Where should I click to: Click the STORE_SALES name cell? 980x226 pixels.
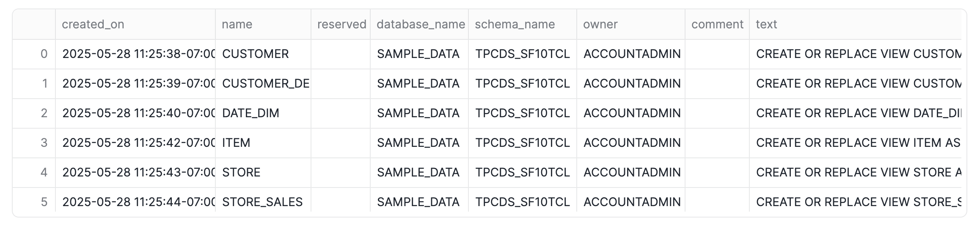(263, 202)
